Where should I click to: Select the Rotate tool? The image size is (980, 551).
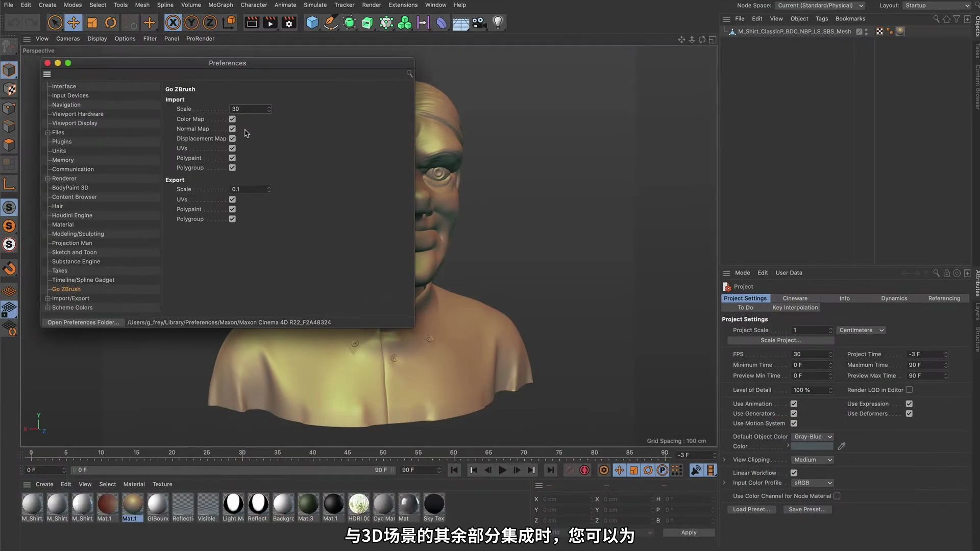[110, 22]
